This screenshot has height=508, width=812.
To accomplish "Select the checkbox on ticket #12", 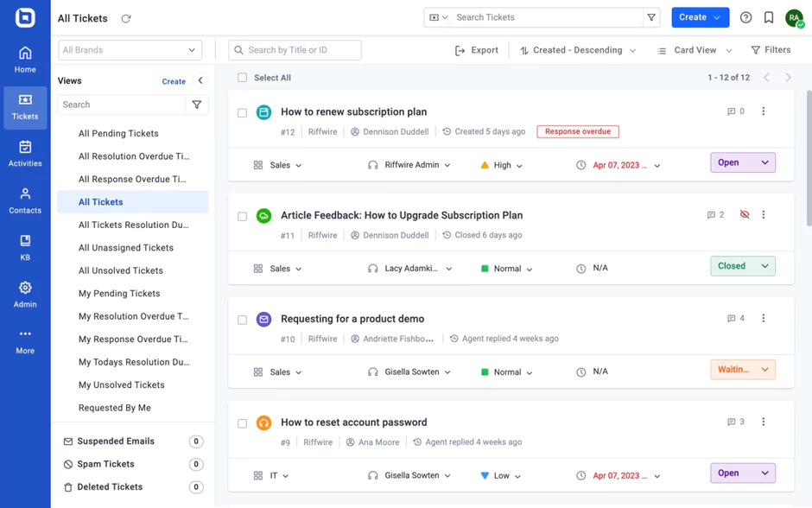I will tap(242, 112).
